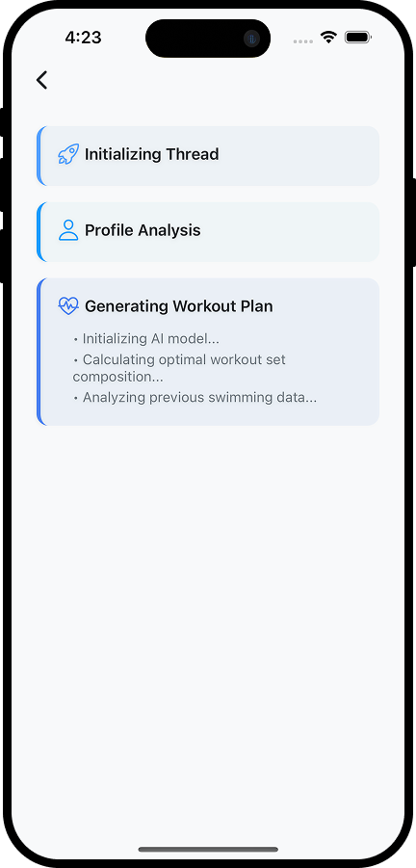
Task: Tap the back chevron arrow
Action: click(42, 80)
